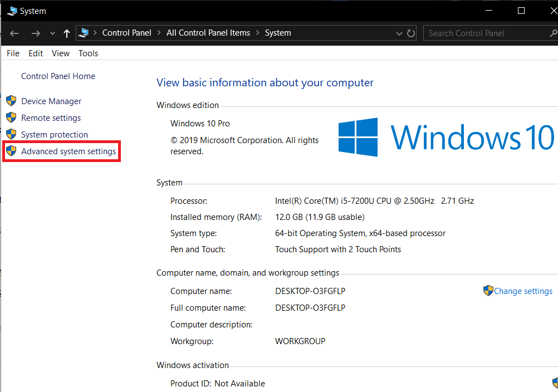Click the forward navigation arrow
The height and width of the screenshot is (392, 558).
(36, 33)
